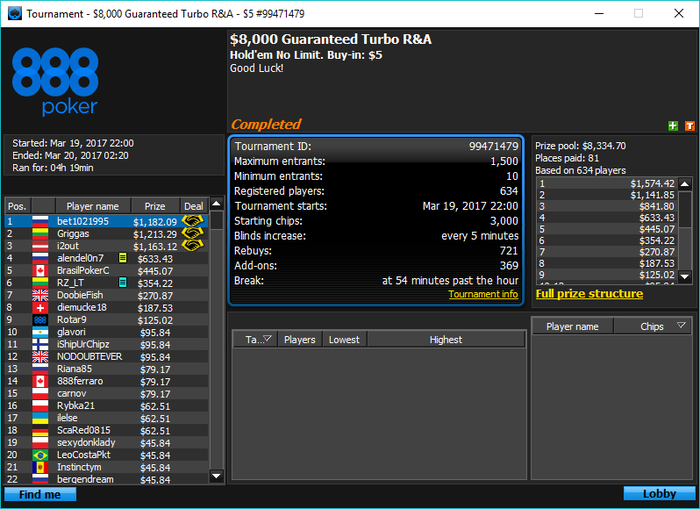Viewport: 700px width, 509px height.
Task: Sort players by the Chips column header
Action: click(x=652, y=326)
